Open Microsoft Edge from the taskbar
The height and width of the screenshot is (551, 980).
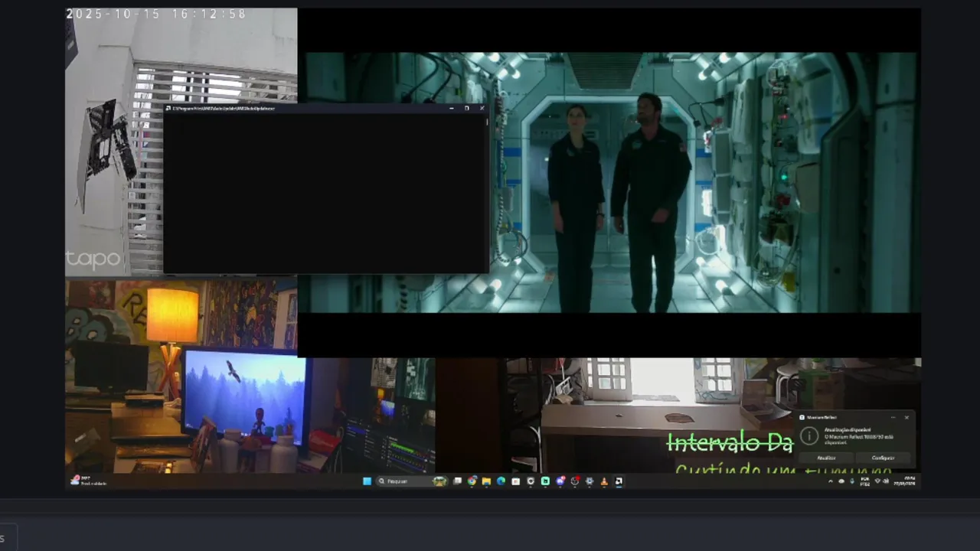(501, 481)
